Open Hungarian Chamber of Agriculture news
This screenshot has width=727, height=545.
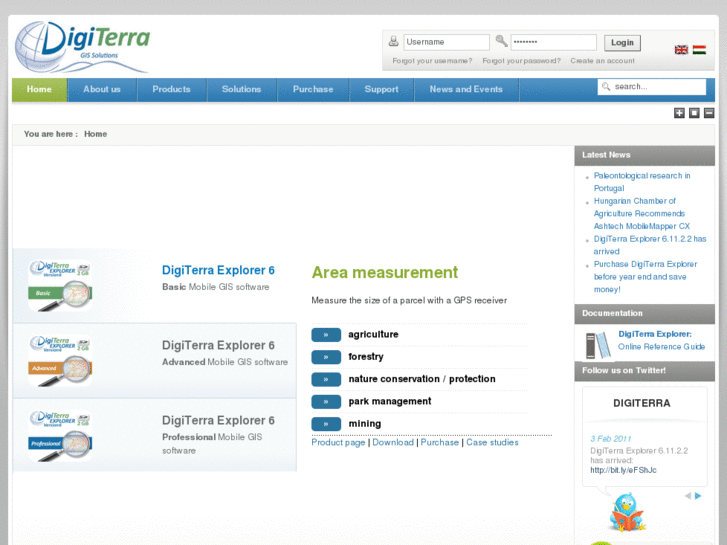642,213
